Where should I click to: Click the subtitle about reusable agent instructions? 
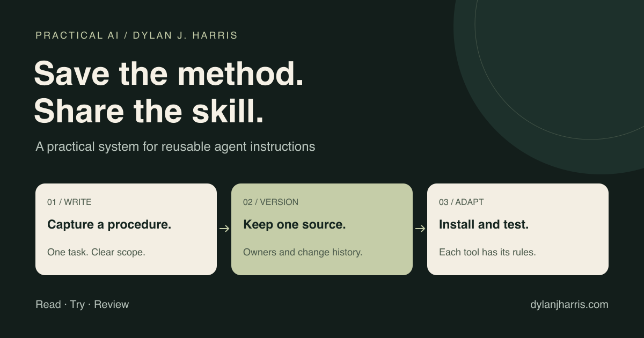[x=175, y=146]
